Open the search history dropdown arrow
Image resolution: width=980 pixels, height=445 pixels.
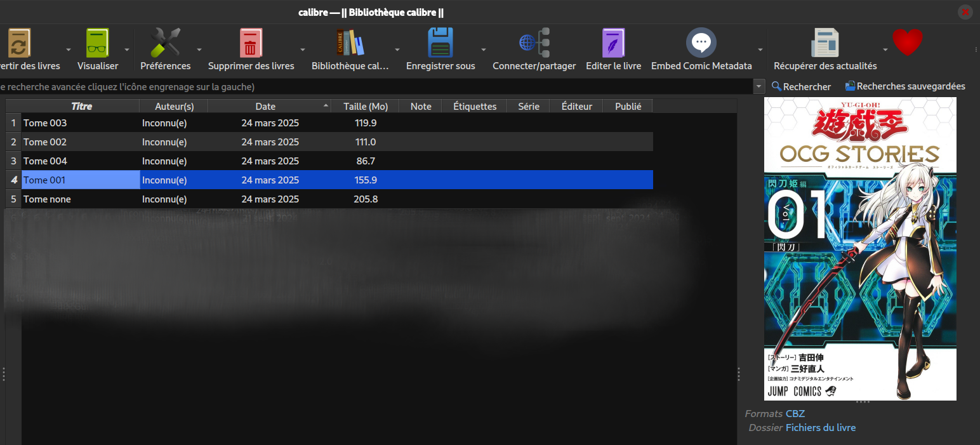759,86
